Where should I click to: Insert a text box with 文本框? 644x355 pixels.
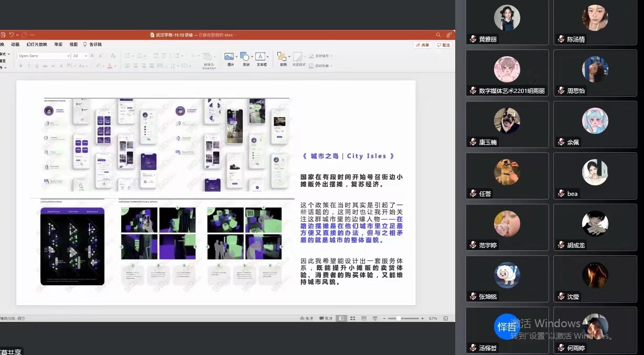(261, 57)
